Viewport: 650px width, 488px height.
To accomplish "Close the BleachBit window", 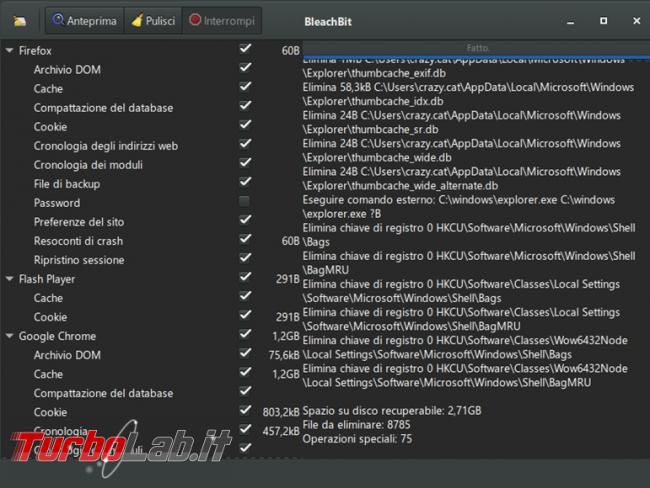I will [x=636, y=21].
